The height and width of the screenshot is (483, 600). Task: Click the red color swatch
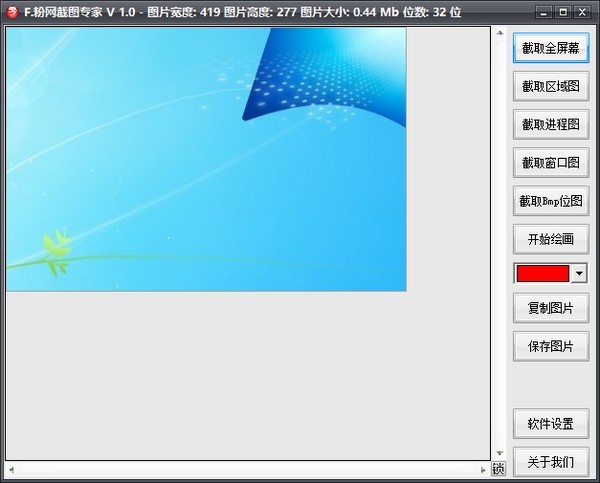pyautogui.click(x=542, y=273)
